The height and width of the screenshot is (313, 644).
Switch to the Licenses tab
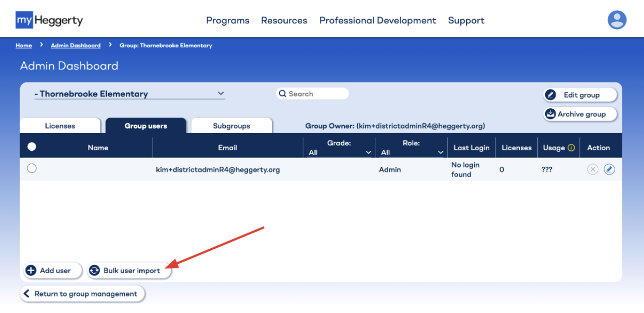coord(60,126)
